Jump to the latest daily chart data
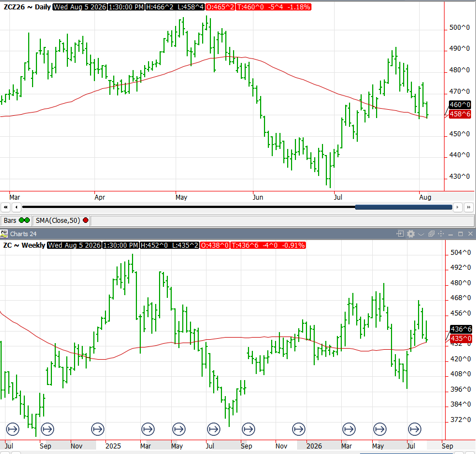Viewport: 476px width, 454px height. coord(468,207)
